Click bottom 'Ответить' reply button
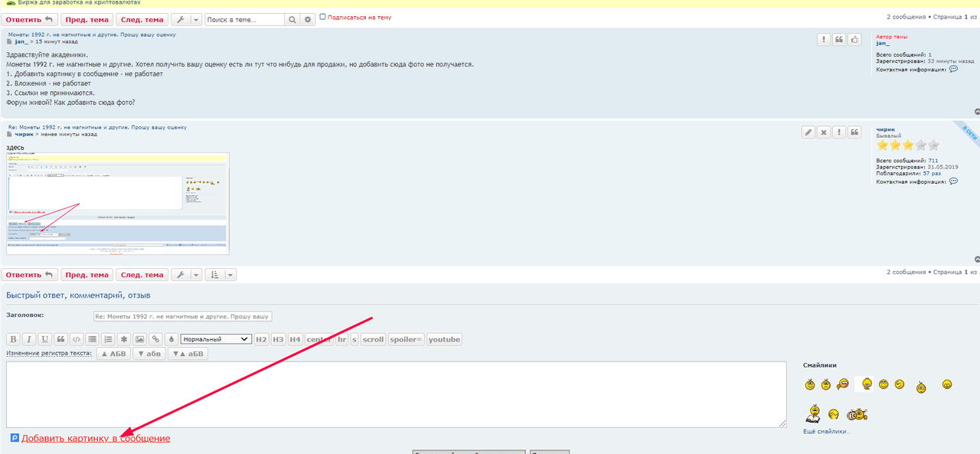Viewport: 980px width, 454px height. coord(30,275)
